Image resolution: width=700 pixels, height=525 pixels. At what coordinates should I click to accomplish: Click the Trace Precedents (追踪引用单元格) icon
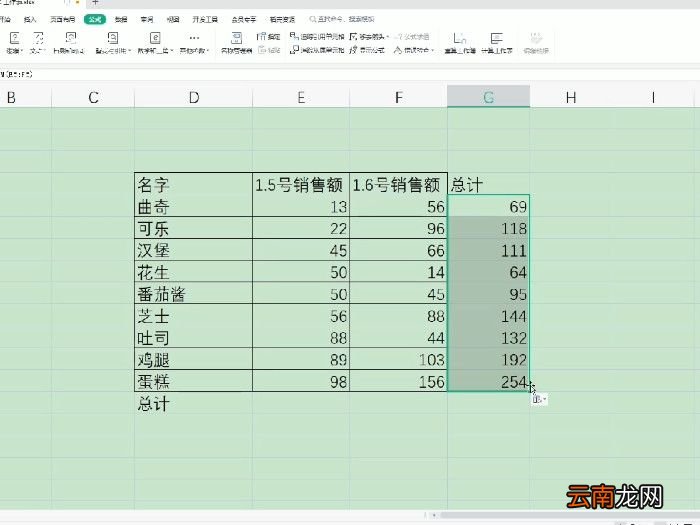coord(294,36)
